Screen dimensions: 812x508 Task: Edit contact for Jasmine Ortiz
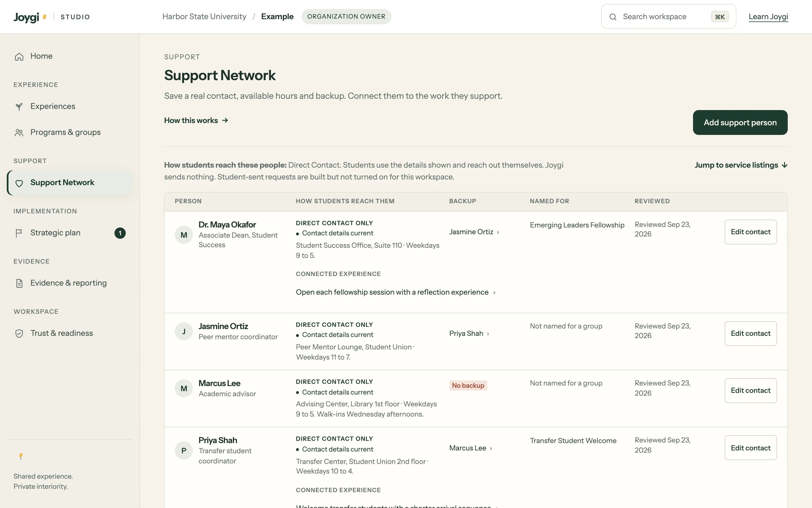pos(750,333)
